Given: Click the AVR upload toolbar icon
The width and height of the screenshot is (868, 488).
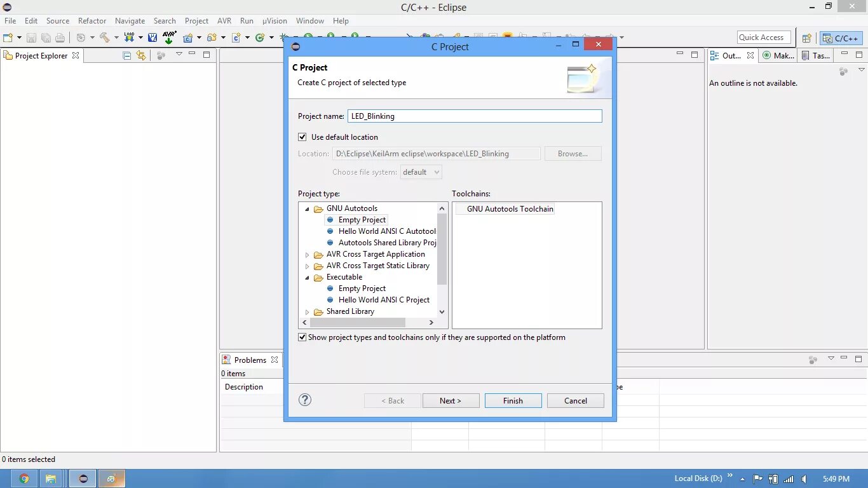Looking at the screenshot, I should pos(170,37).
